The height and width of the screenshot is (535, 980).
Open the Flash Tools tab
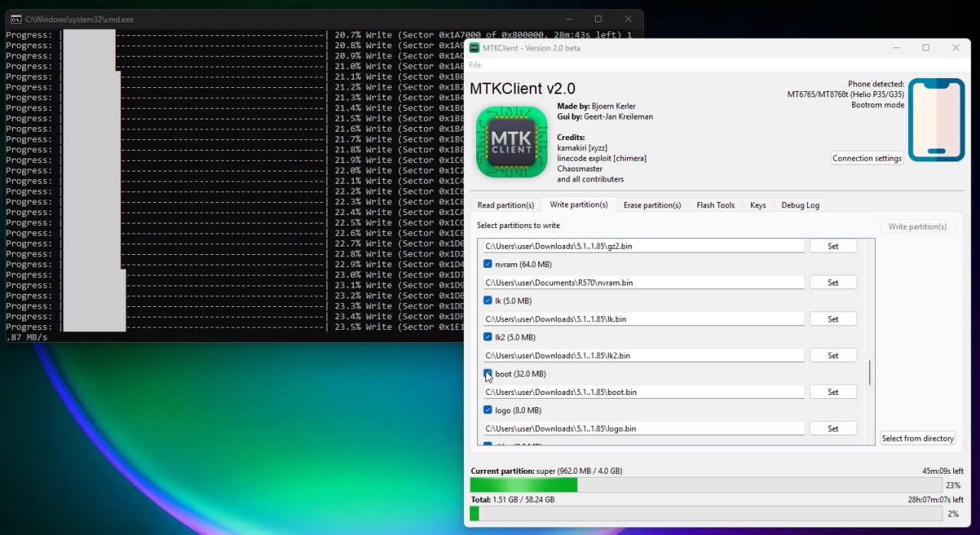point(715,205)
